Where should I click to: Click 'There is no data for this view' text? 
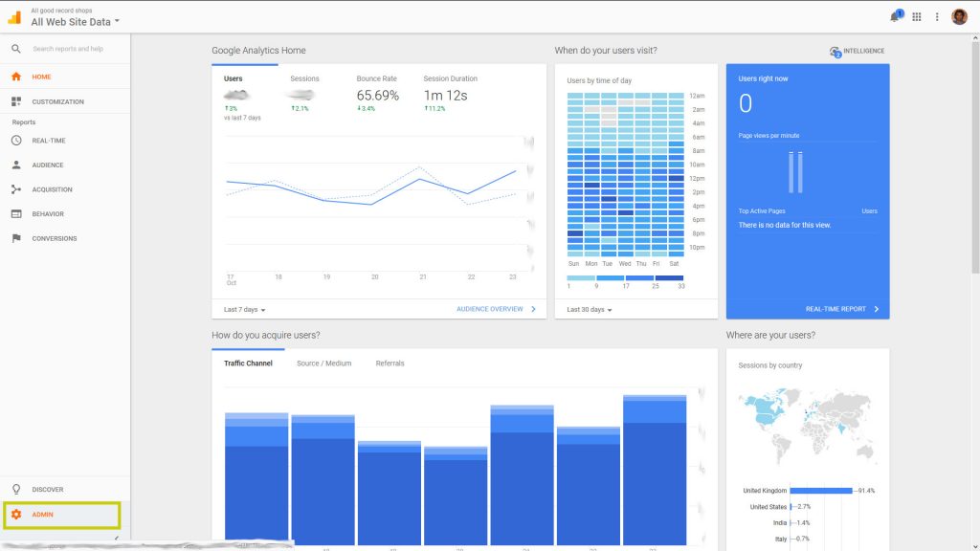click(x=785, y=225)
